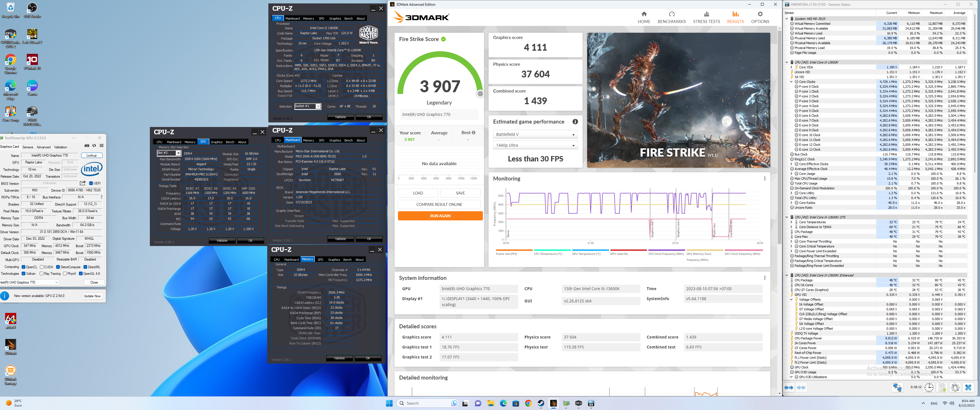This screenshot has width=980, height=410.
Task: Switch to Sensors tab in GPU-Z
Action: [28, 147]
